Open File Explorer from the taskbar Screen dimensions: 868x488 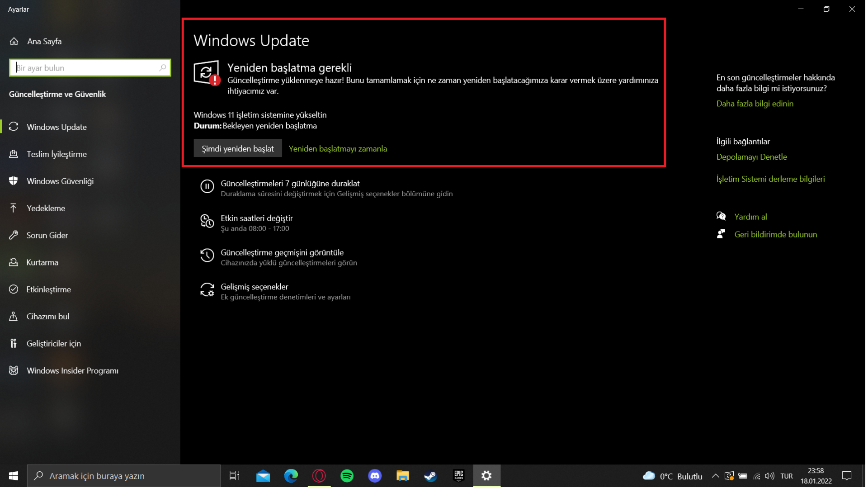coord(403,477)
